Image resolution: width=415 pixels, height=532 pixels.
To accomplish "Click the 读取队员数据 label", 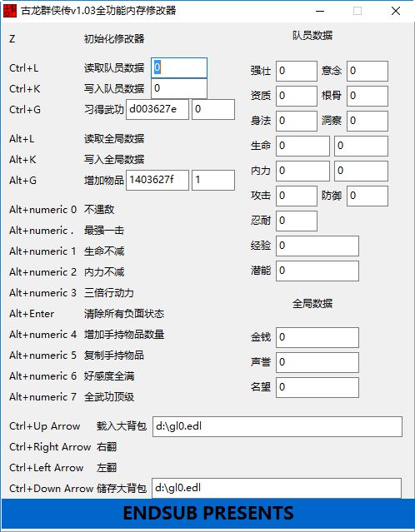I will point(114,68).
